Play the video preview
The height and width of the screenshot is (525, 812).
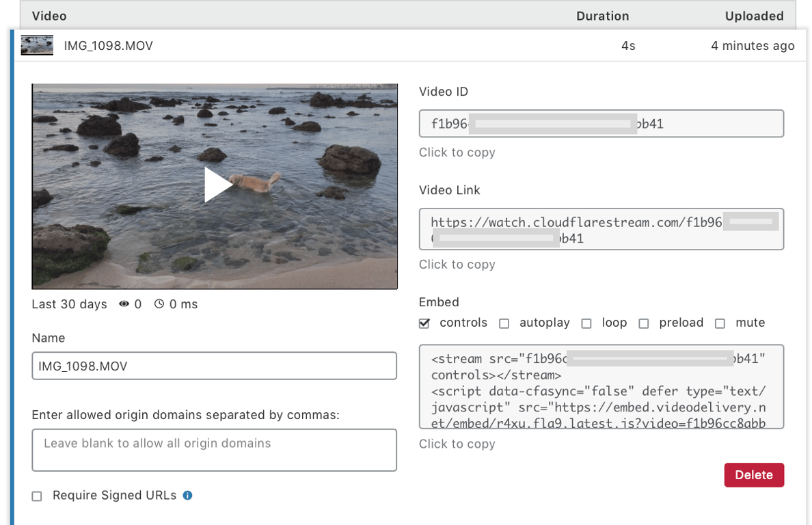tap(217, 185)
